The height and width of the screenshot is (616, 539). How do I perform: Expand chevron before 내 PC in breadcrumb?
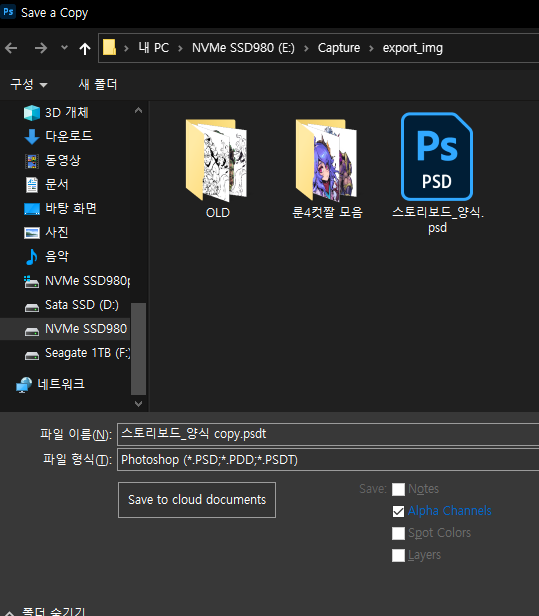coord(126,48)
